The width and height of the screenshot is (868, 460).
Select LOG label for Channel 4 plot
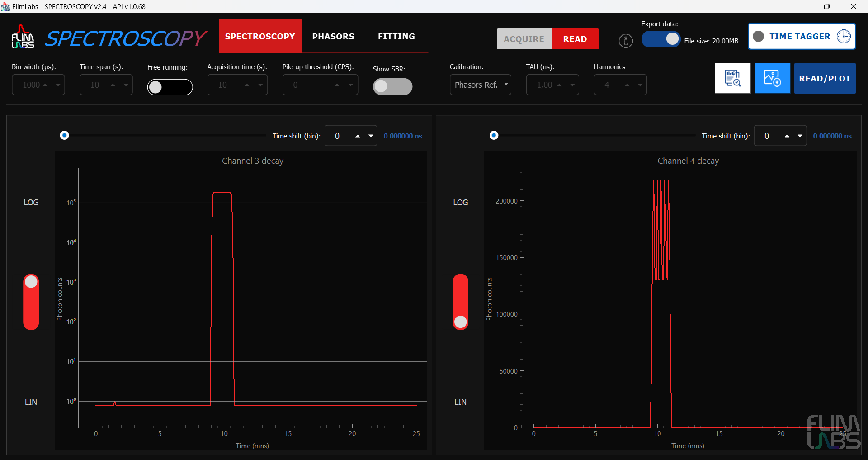(x=461, y=203)
